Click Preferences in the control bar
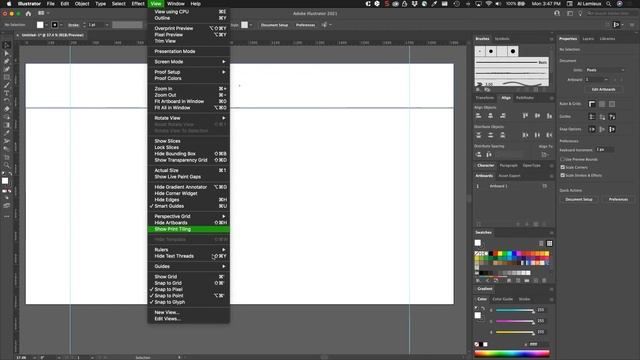640x360 pixels. click(x=305, y=25)
